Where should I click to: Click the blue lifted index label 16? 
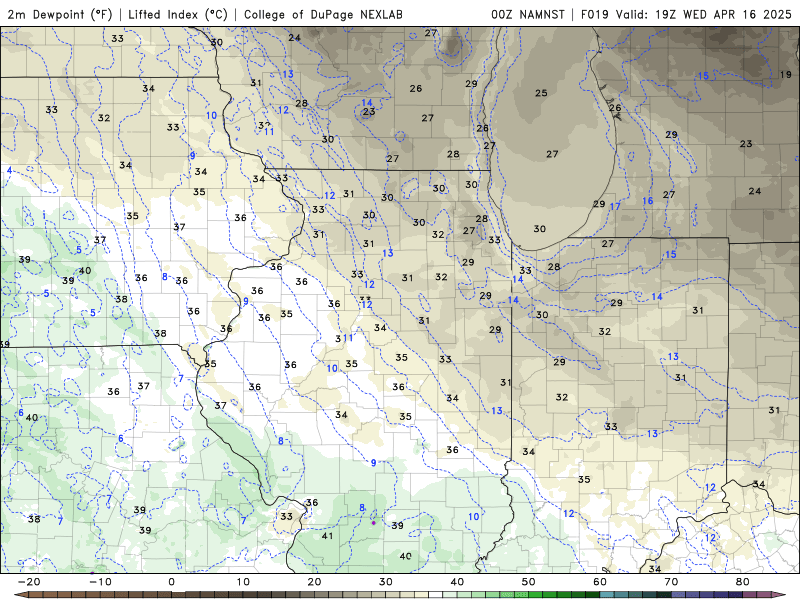[x=647, y=201]
